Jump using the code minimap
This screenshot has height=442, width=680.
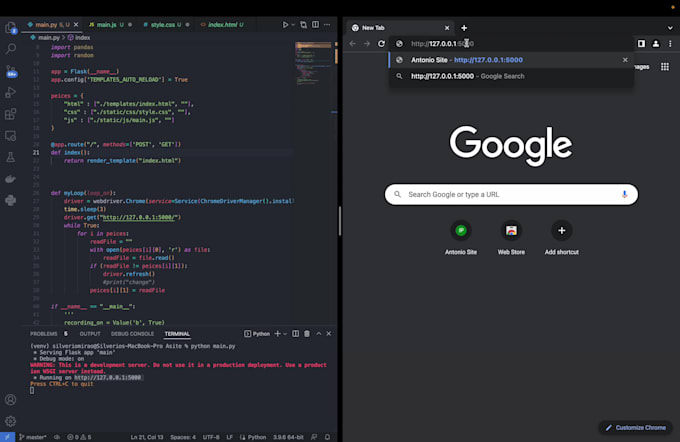point(313,63)
